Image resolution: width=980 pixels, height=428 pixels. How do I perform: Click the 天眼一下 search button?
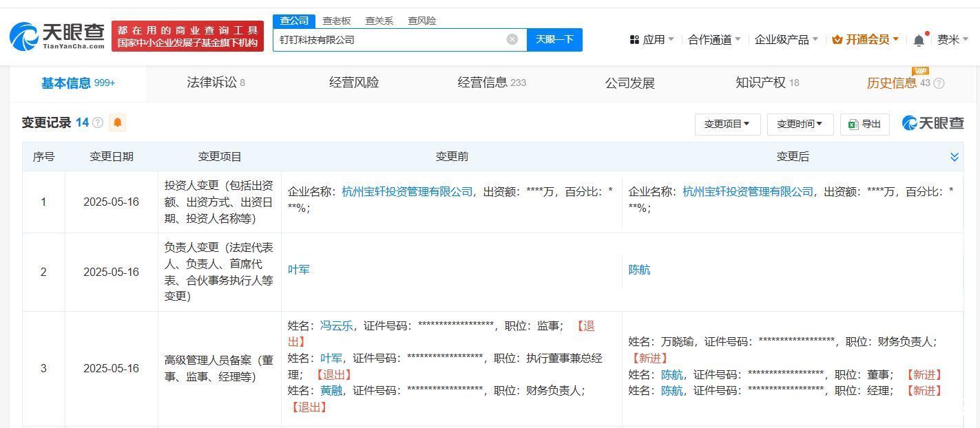[554, 39]
